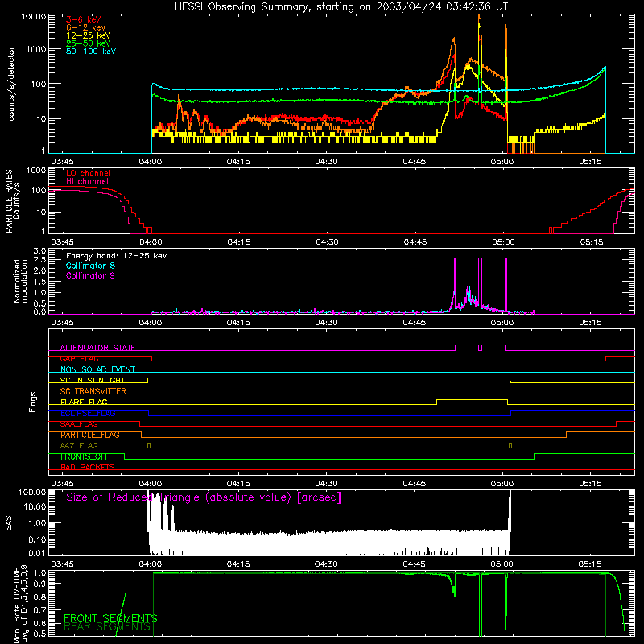
Task: Click the BAD_PACKETS flag label
Action: [x=88, y=468]
